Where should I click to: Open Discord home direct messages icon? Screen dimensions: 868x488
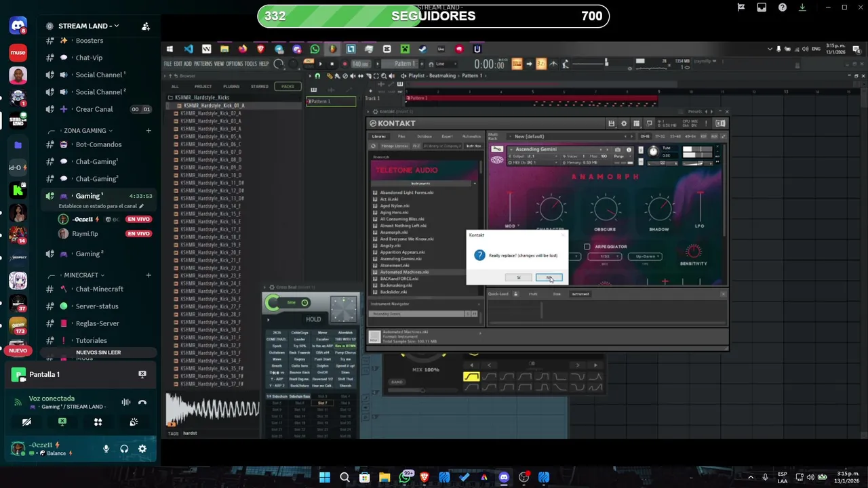(x=18, y=26)
